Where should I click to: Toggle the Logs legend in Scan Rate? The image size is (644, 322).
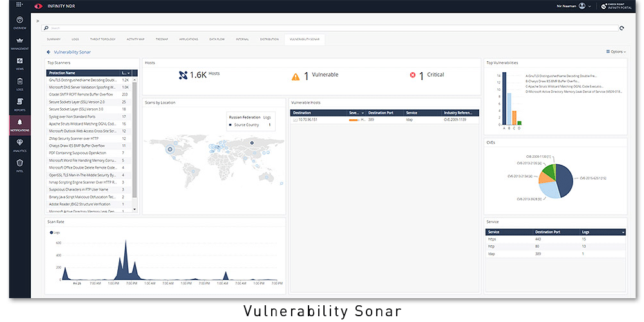(55, 232)
